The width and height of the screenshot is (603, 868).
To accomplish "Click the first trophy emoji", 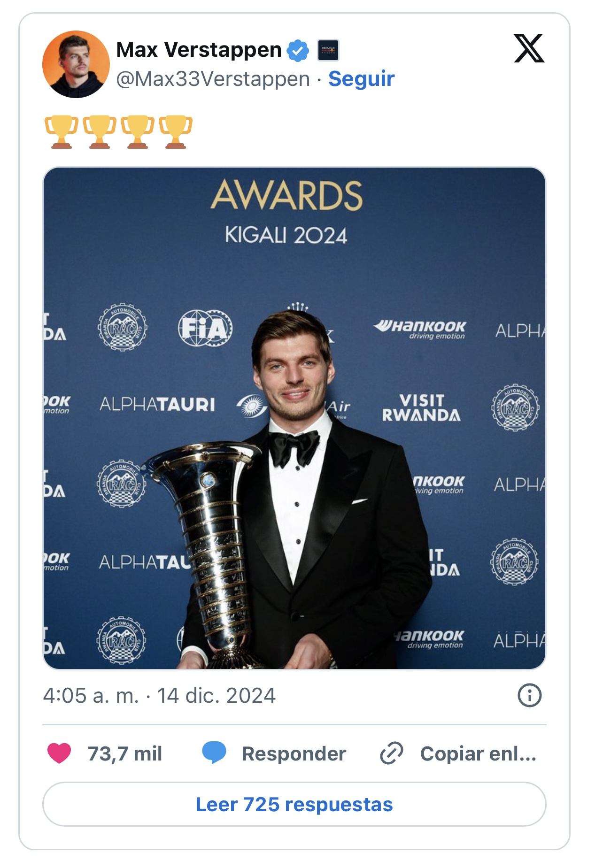I will (x=61, y=131).
